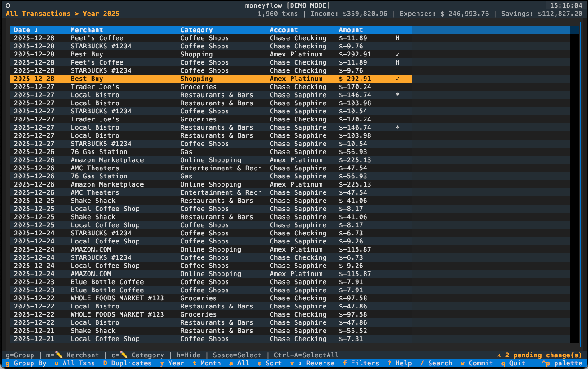This screenshot has height=369, width=588.
Task: Open Group By from the footer
Action: click(x=26, y=363)
